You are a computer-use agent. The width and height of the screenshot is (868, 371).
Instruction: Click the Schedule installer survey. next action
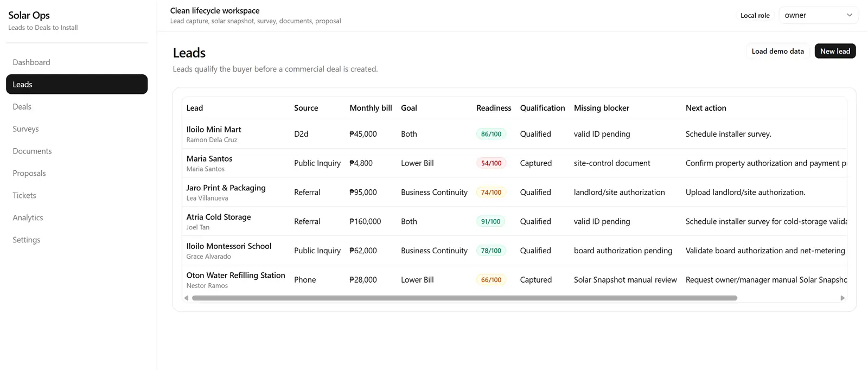tap(728, 134)
